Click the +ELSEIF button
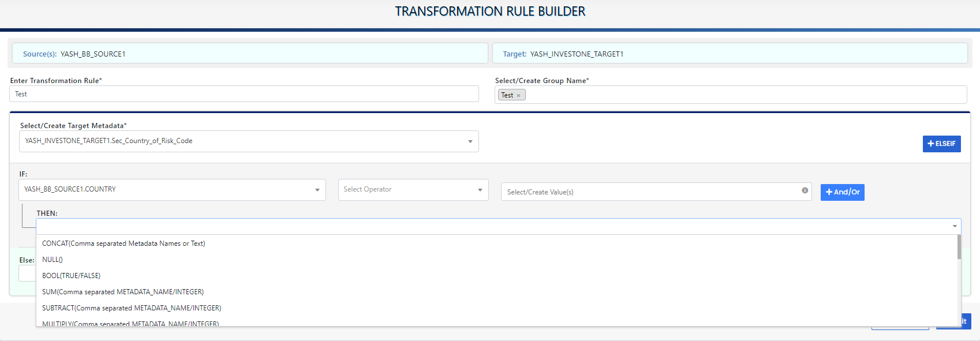This screenshot has width=980, height=341. point(941,144)
